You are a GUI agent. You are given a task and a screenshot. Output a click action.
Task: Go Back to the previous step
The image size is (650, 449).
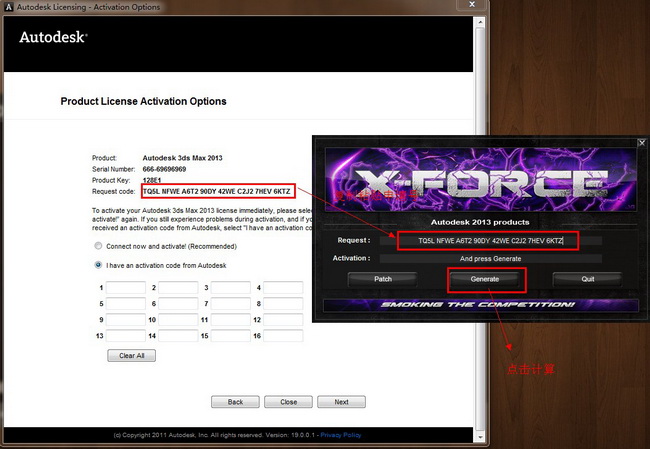[x=235, y=402]
